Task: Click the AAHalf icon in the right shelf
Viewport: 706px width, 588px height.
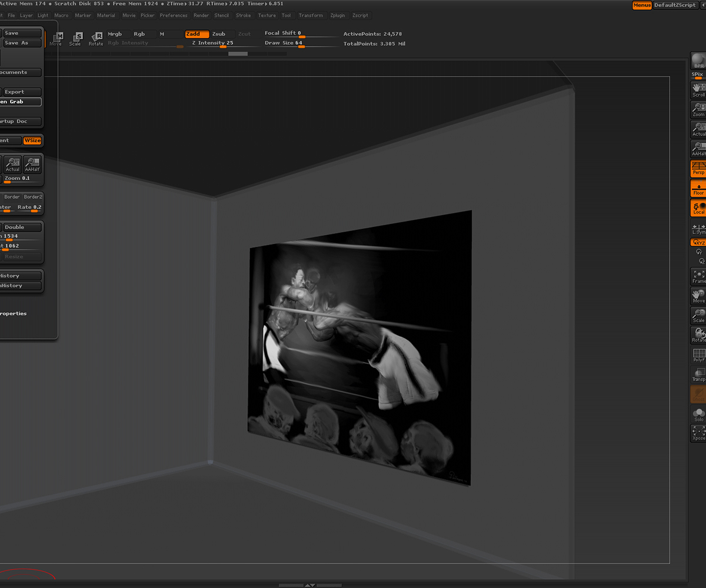Action: pos(698,149)
